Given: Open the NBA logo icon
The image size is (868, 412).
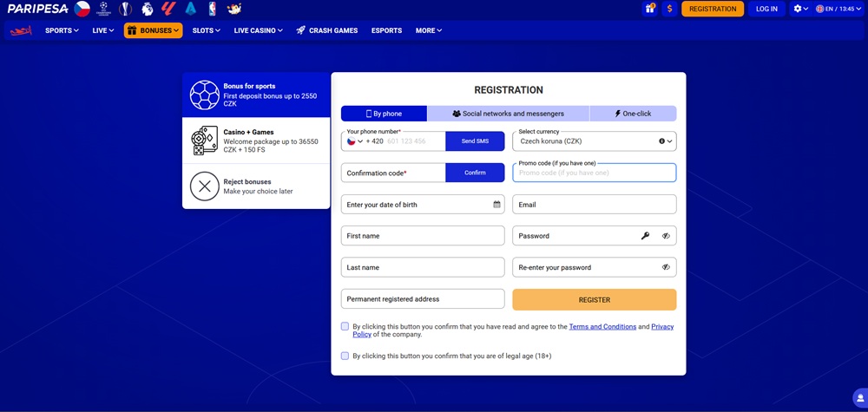Looking at the screenshot, I should click(x=212, y=9).
